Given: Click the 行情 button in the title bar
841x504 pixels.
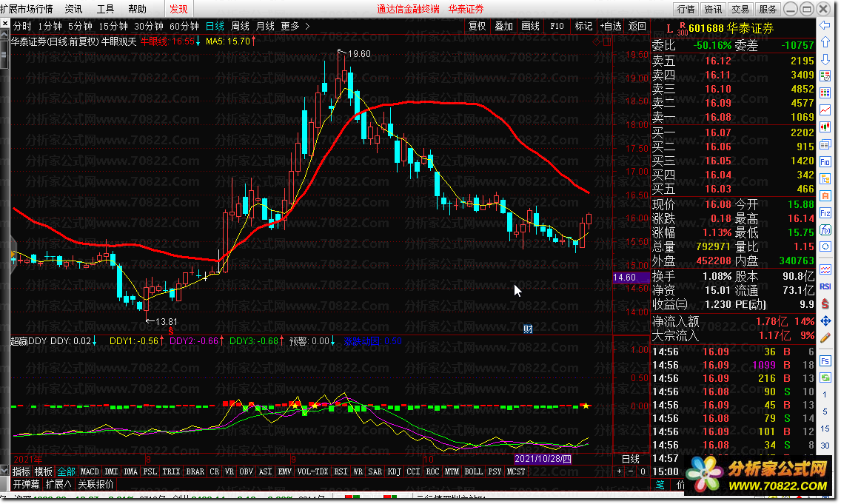Looking at the screenshot, I should tap(686, 9).
